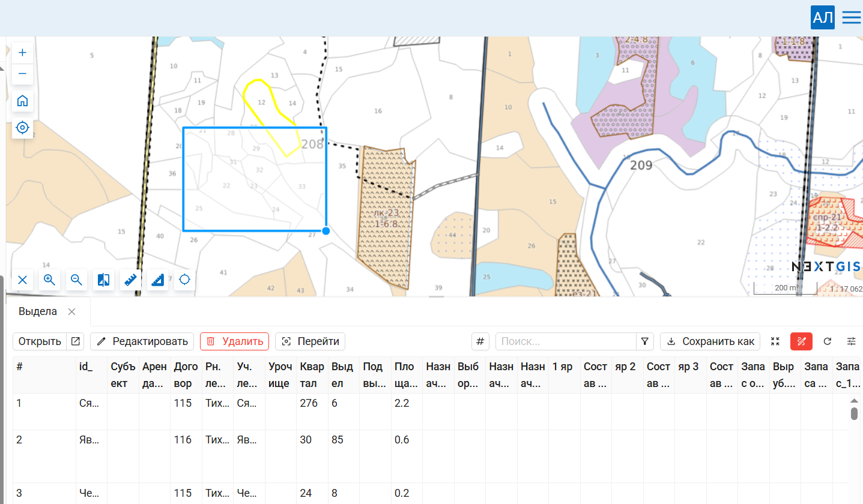Screen dimensions: 863x504
Task: Toggle zoom-to-filtered compress arrows button
Action: (x=775, y=341)
